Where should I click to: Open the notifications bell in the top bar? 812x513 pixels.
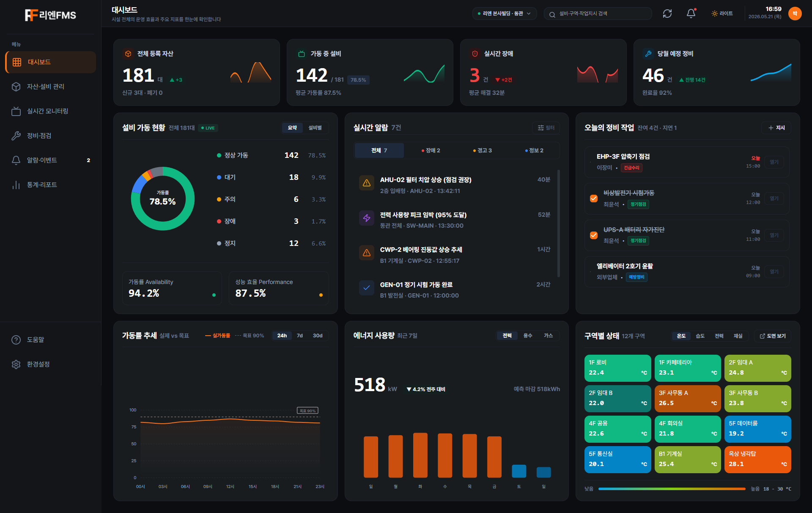click(x=691, y=14)
